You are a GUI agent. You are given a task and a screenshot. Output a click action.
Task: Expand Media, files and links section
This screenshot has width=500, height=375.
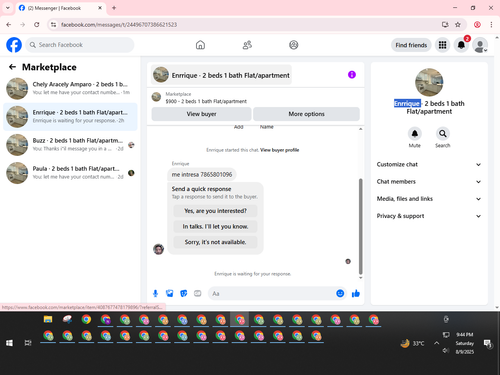click(x=429, y=199)
